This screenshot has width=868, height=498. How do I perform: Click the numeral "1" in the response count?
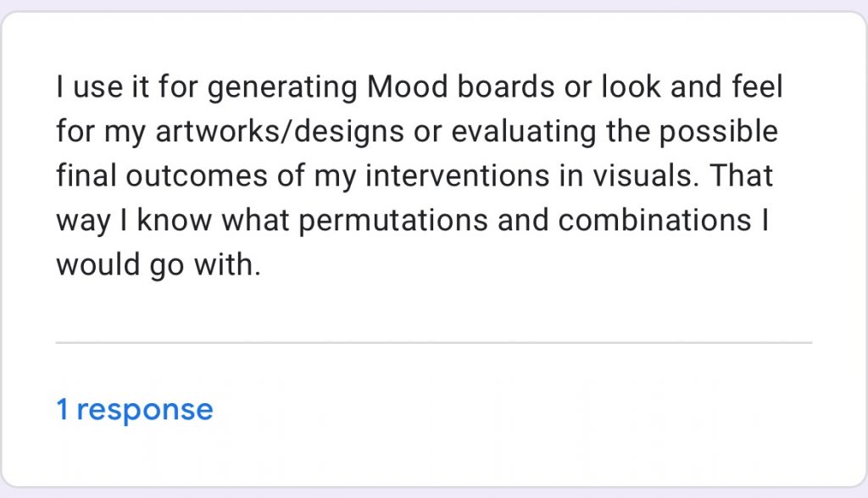coord(62,409)
